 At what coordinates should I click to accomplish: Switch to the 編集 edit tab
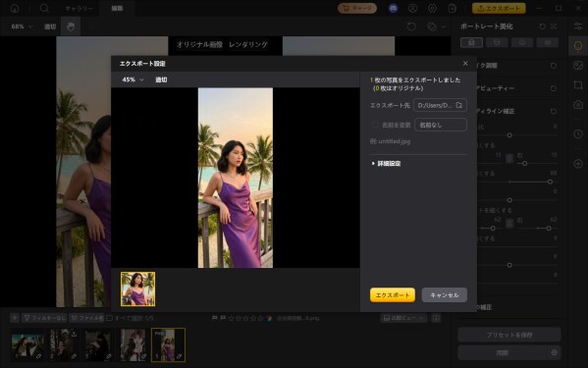tap(117, 8)
